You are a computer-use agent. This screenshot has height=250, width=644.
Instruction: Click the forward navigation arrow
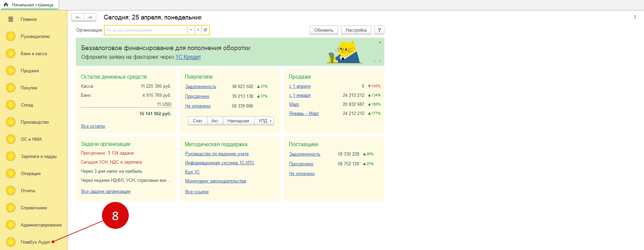pos(90,17)
